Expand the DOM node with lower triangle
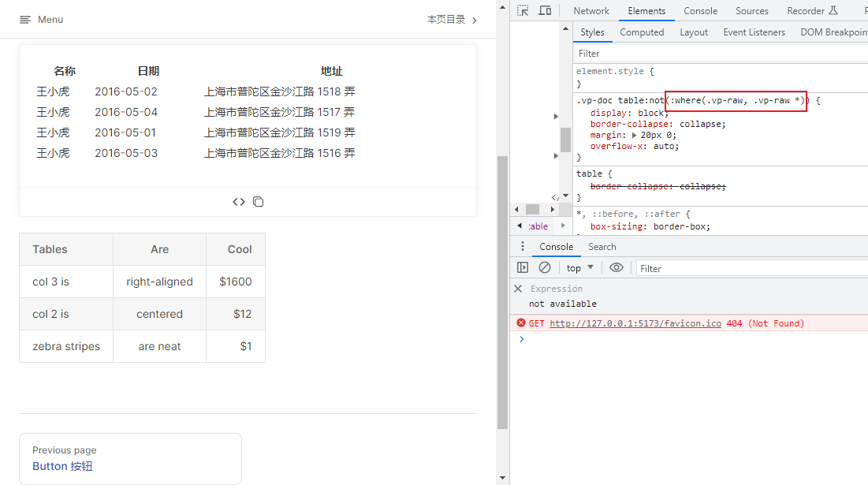This screenshot has height=485, width=868. click(x=556, y=156)
